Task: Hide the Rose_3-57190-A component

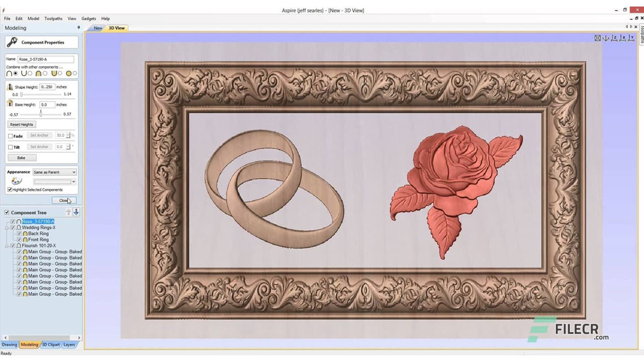Action: tap(13, 221)
